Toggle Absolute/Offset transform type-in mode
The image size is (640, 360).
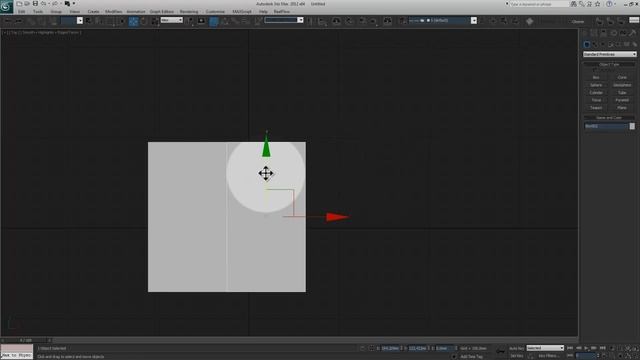tap(371, 348)
